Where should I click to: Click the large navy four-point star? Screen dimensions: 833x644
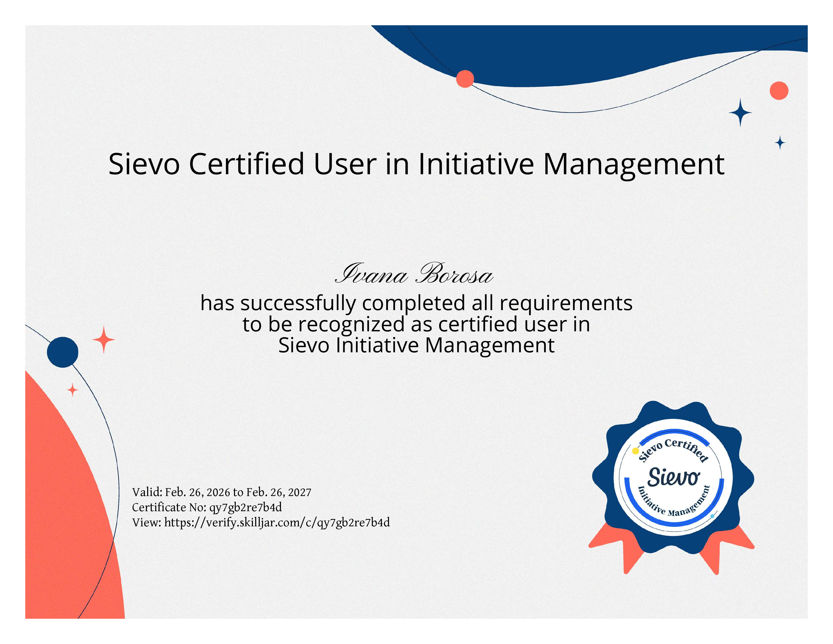pyautogui.click(x=740, y=113)
